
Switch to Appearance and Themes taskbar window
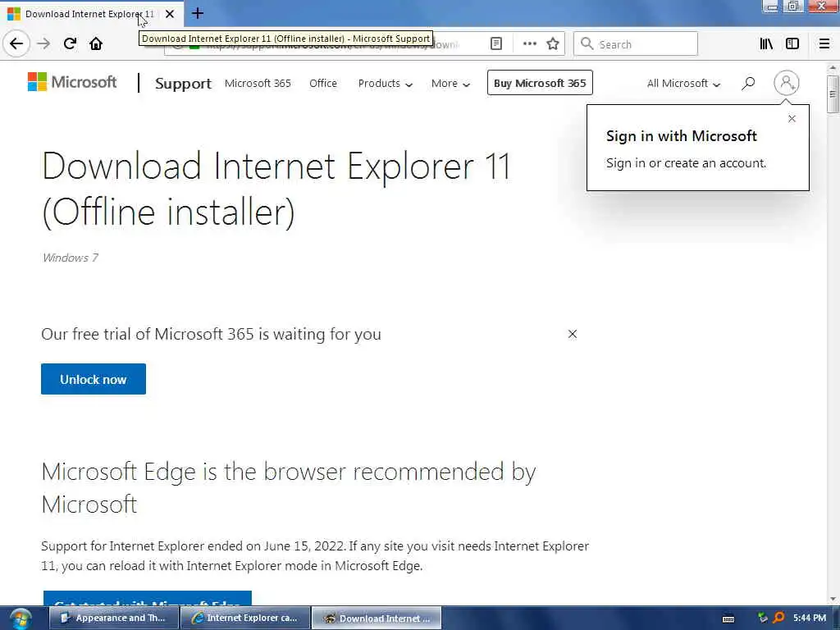click(x=113, y=619)
